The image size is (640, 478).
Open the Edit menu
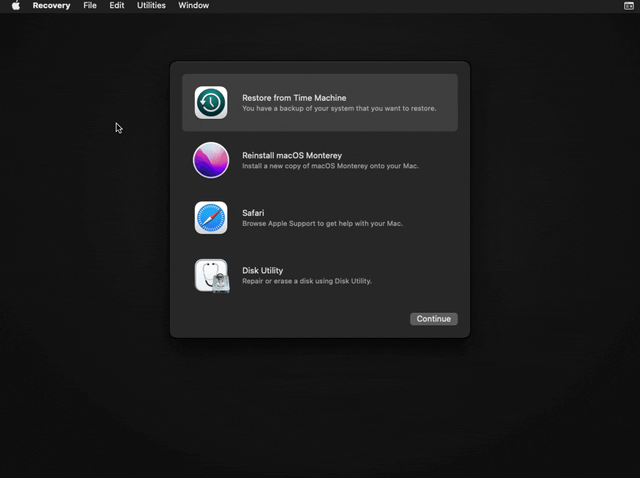pyautogui.click(x=117, y=6)
